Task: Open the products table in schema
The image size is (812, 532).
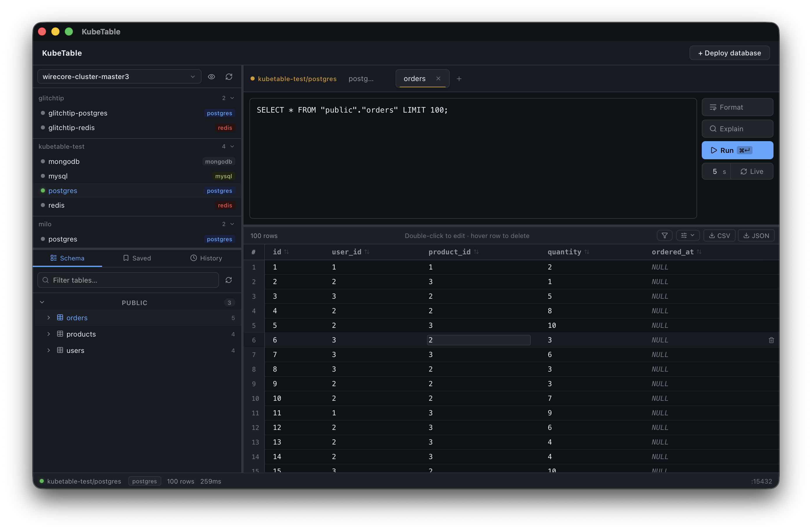Action: (x=137, y=334)
